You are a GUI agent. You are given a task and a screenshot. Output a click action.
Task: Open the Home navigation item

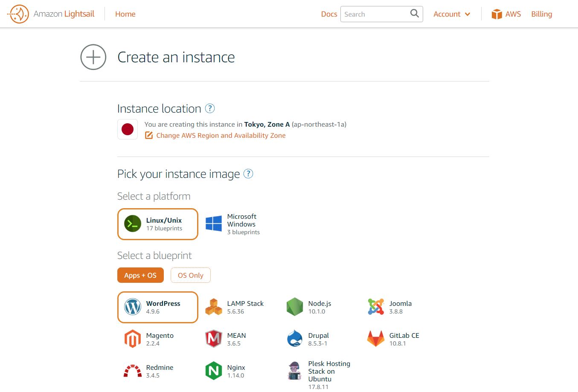(125, 14)
